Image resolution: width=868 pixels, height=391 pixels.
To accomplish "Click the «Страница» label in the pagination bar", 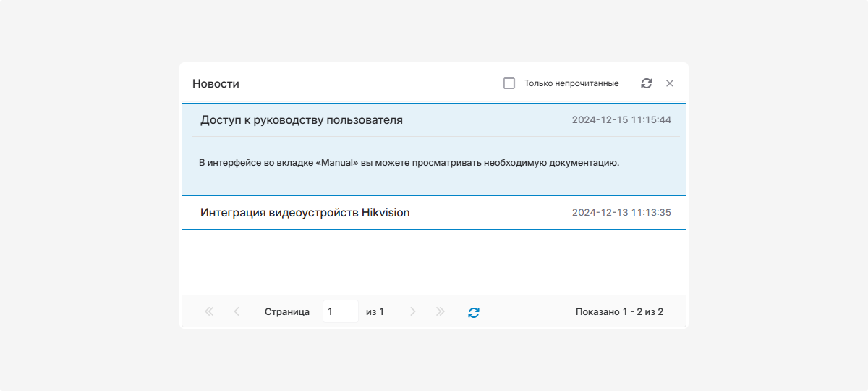I will [287, 311].
